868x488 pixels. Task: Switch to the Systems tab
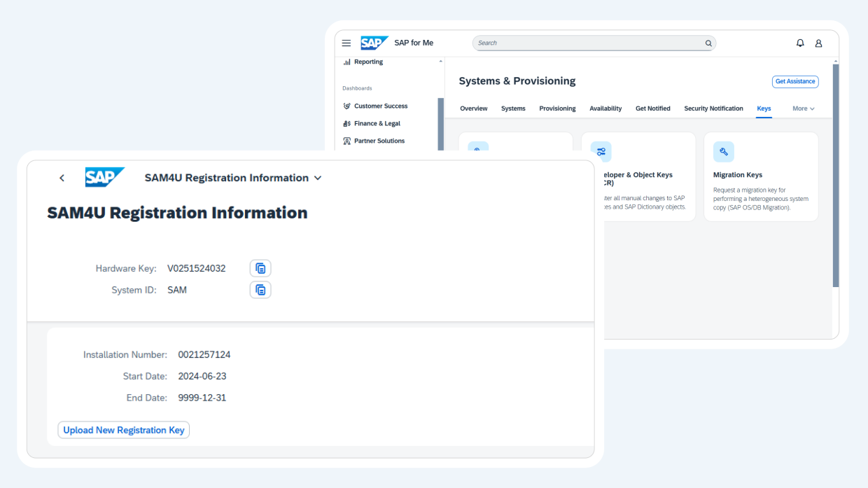click(513, 109)
